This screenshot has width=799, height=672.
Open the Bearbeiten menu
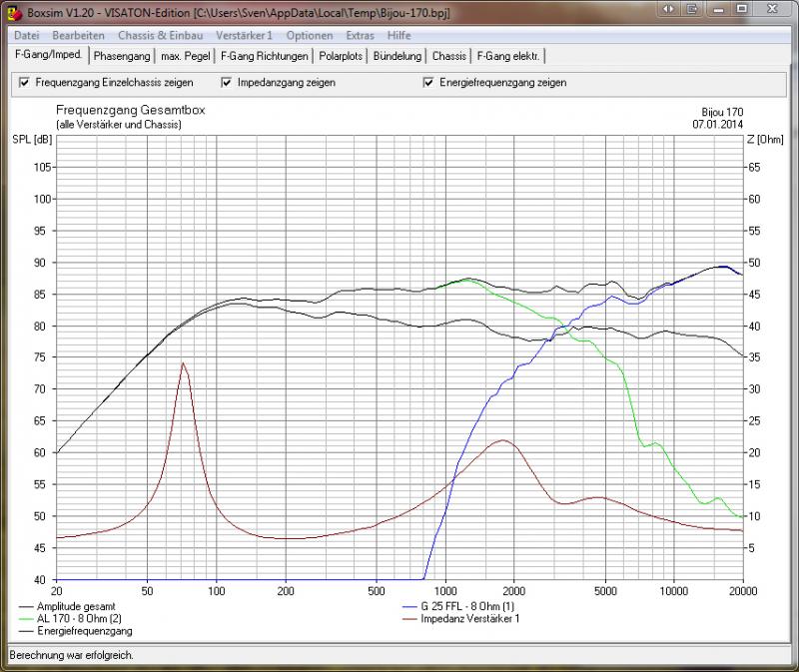point(78,35)
